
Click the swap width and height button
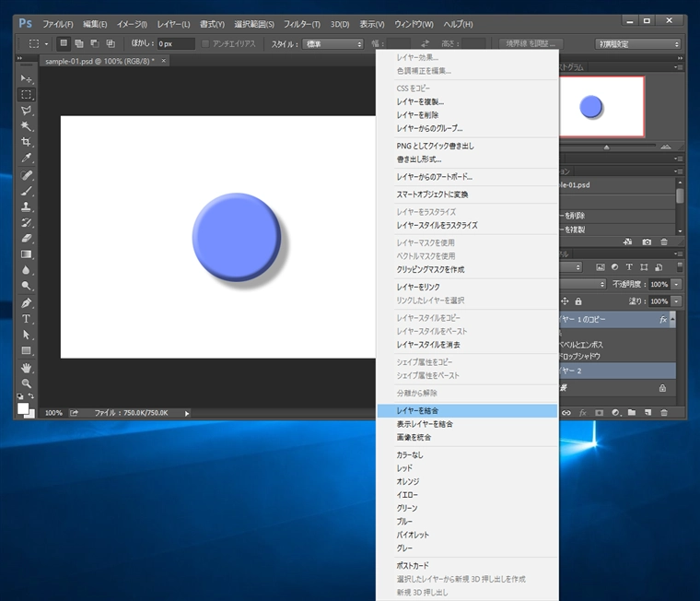pyautogui.click(x=425, y=44)
